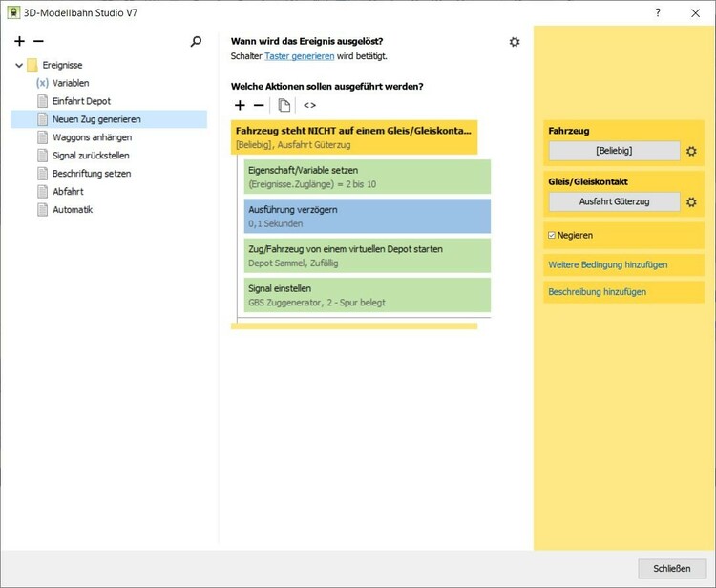Open the [Beliebig] vehicle selector

tap(614, 151)
